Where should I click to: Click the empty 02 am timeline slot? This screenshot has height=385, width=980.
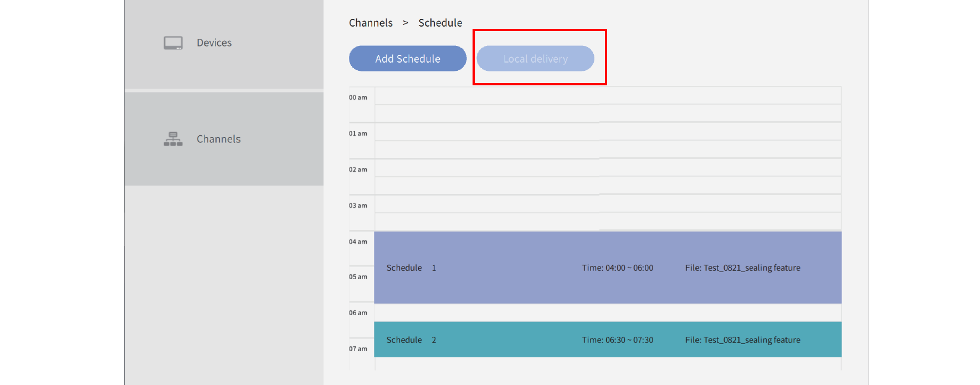pos(608,177)
